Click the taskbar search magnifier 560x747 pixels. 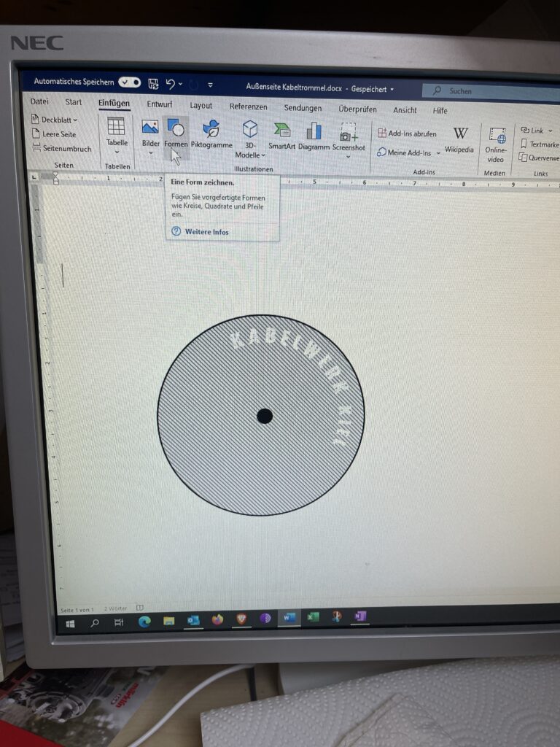pos(95,623)
